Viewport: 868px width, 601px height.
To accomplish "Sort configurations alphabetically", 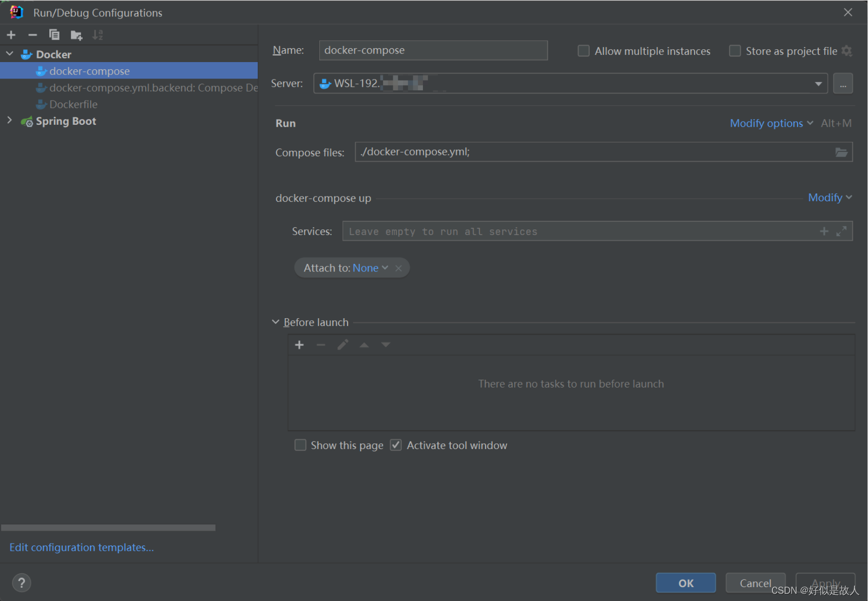I will (x=98, y=34).
